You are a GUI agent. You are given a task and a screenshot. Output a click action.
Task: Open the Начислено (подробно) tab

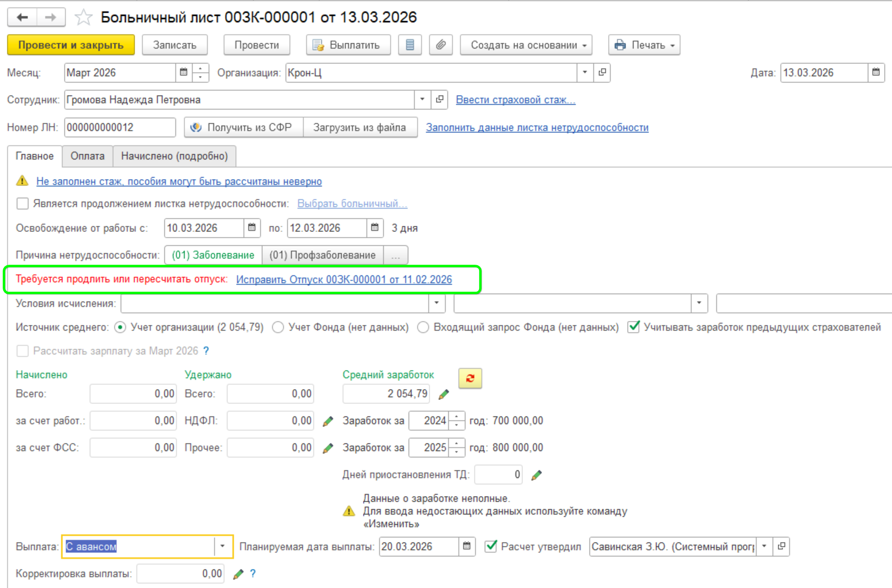174,156
